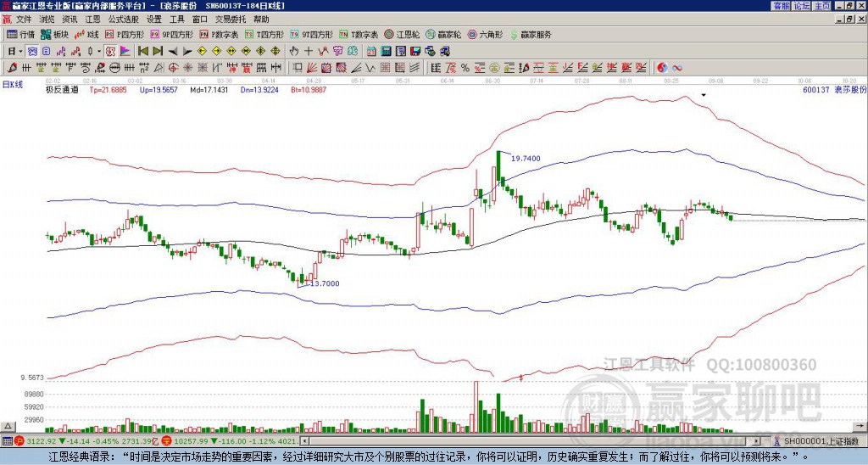Click the Bt=10.9887 indicator value
The width and height of the screenshot is (868, 465).
pyautogui.click(x=309, y=89)
